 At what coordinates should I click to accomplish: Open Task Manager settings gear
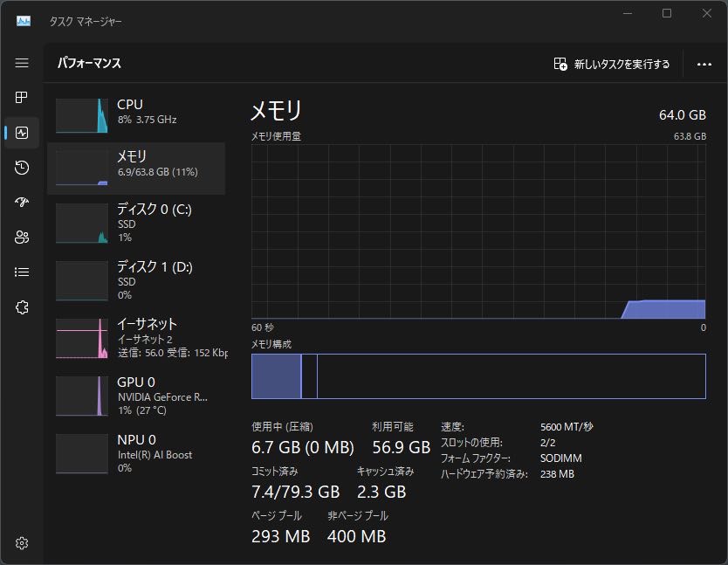(22, 542)
